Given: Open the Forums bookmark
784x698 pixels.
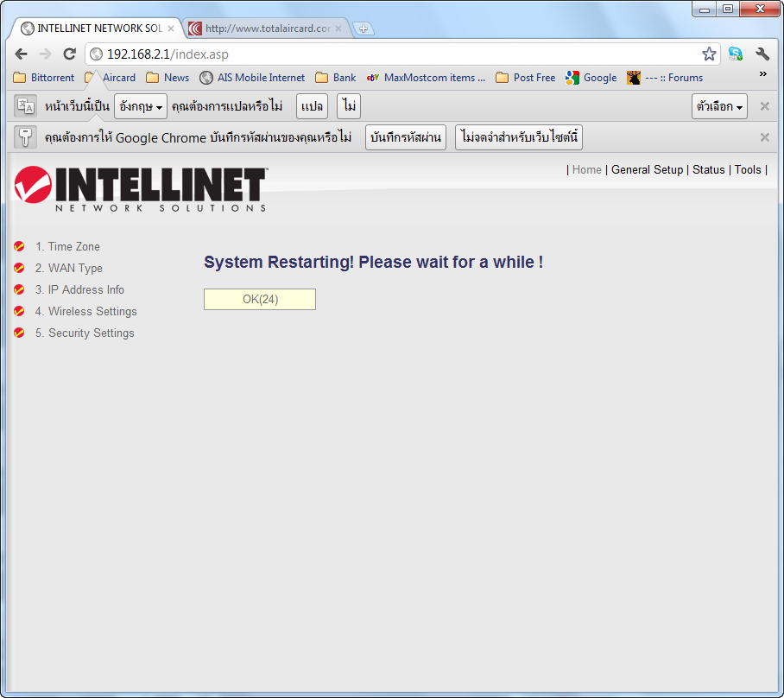Looking at the screenshot, I should click(665, 78).
